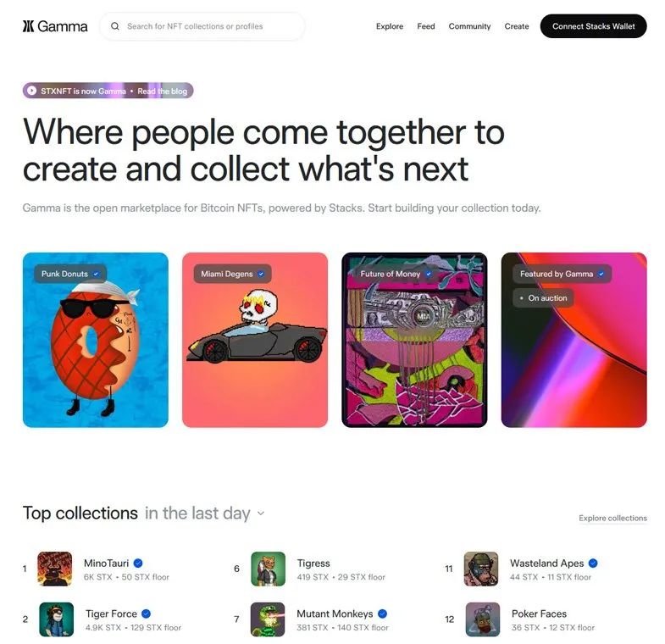Viewport: 665px width, 644px height.
Task: Open the Tiger Force collection avatar
Action: point(57,619)
